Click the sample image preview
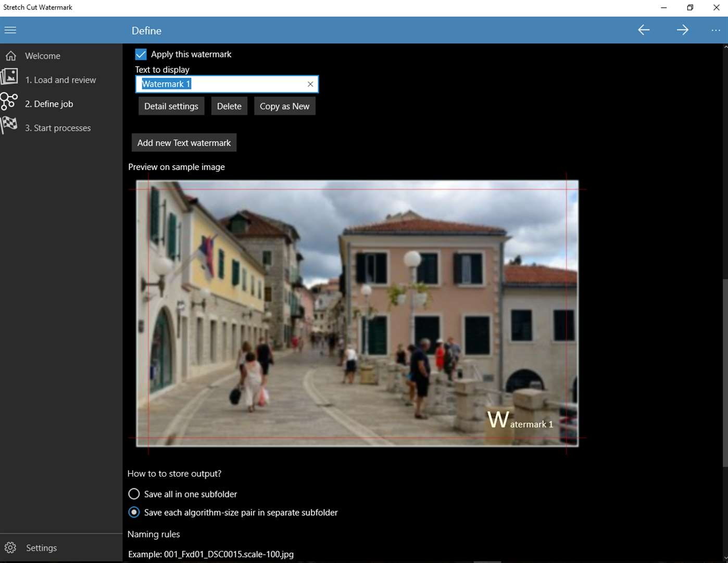This screenshot has width=728, height=563. coord(357,313)
